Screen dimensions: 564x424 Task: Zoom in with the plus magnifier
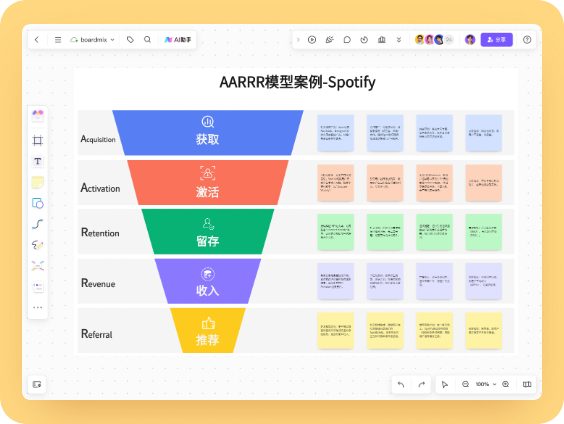(506, 384)
